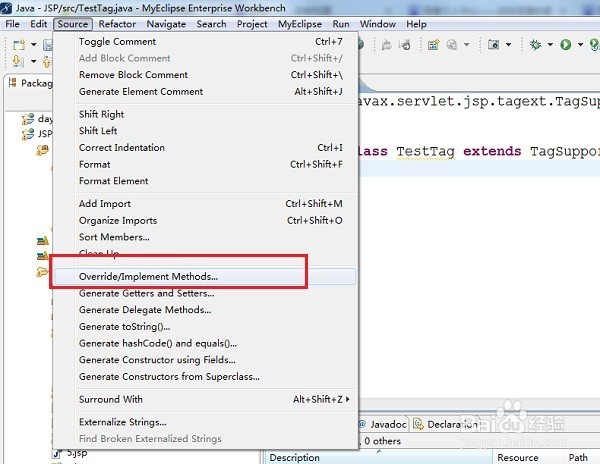
Task: Choose Format Element entry
Action: tap(205, 181)
